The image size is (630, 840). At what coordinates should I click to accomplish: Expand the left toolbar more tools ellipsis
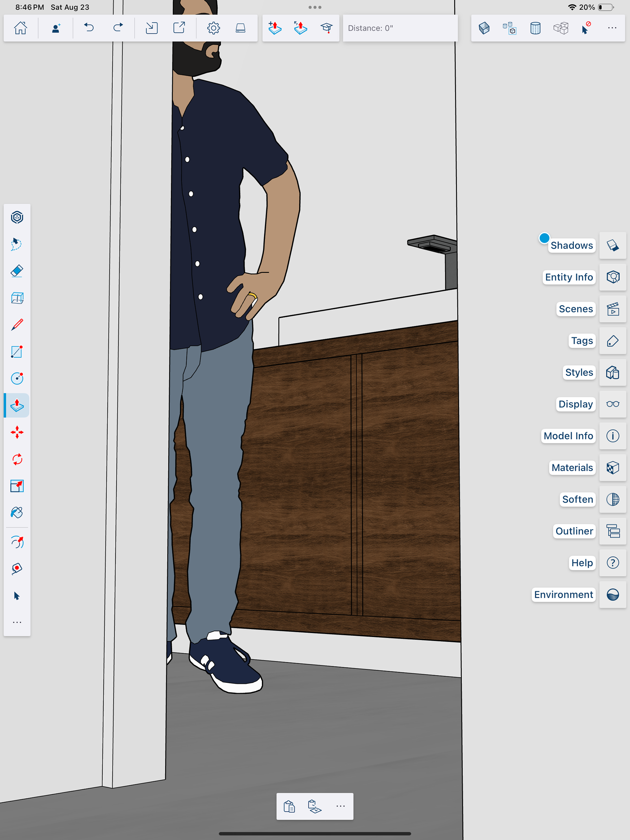(x=17, y=622)
